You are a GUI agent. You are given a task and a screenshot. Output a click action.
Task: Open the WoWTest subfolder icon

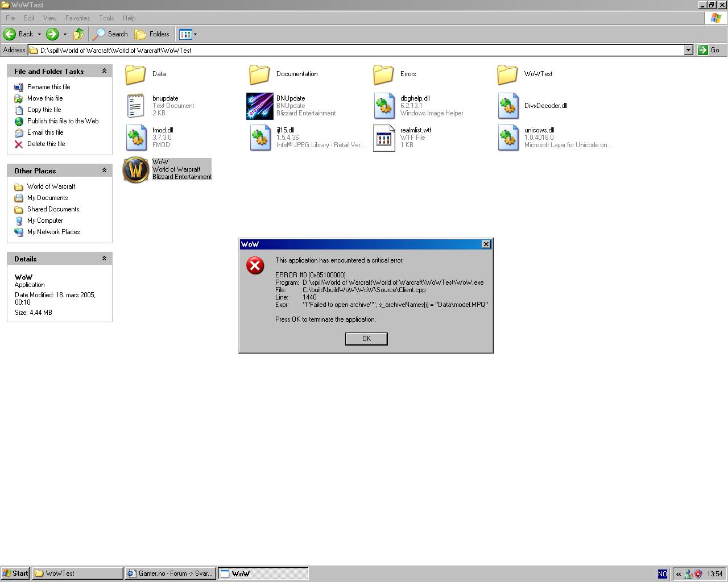tap(508, 74)
